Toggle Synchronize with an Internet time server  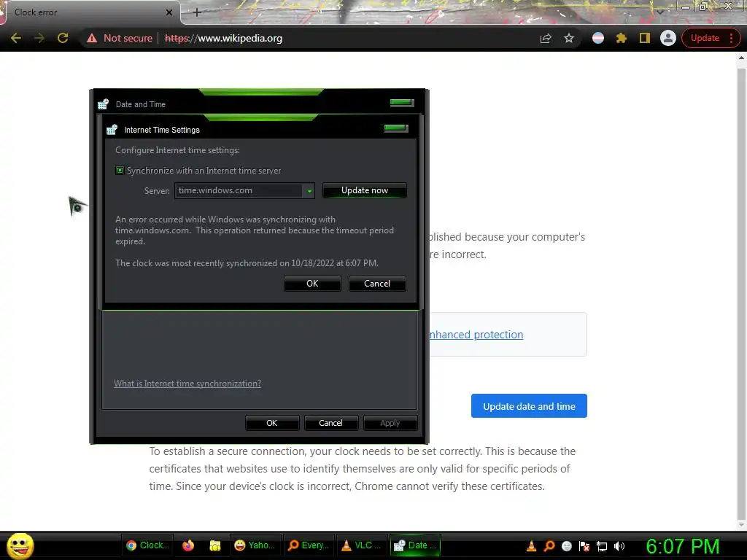[x=120, y=171]
